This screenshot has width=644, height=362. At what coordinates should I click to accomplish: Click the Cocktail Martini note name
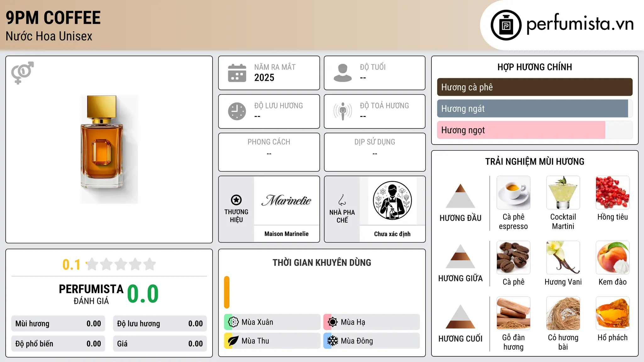tap(563, 222)
